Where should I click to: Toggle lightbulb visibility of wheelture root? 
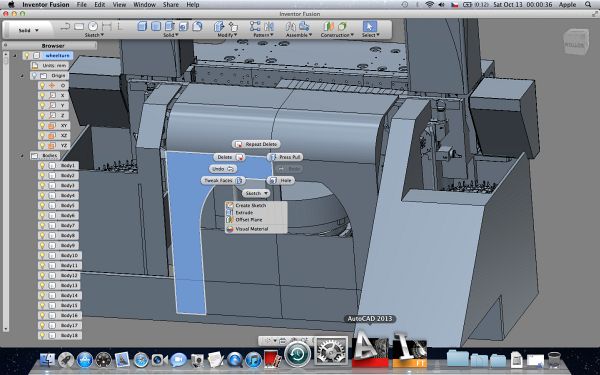tap(26, 55)
